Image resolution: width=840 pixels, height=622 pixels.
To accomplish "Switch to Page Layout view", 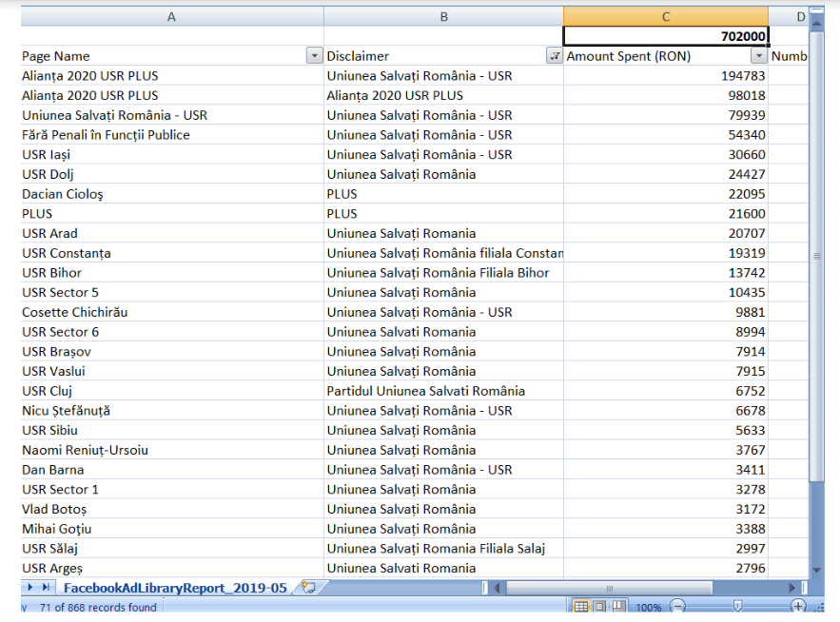I will pyautogui.click(x=600, y=607).
